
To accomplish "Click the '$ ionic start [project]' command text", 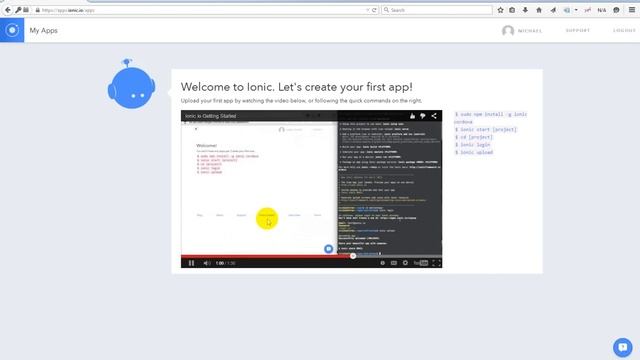I will [x=486, y=129].
